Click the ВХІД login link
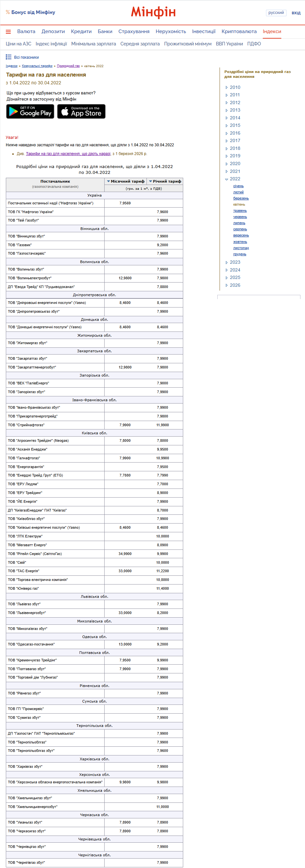Viewport: 305px width, 868px height. [296, 13]
